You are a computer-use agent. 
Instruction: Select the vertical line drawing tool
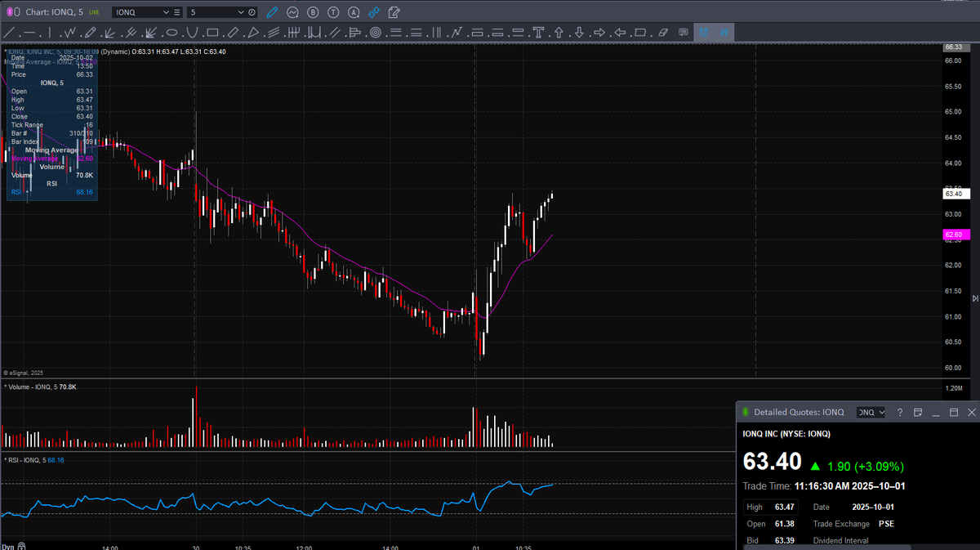point(50,33)
